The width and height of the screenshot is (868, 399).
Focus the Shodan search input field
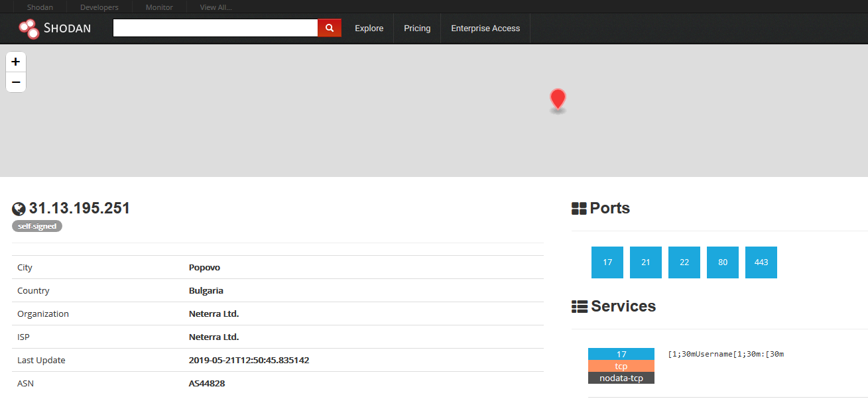[x=216, y=28]
